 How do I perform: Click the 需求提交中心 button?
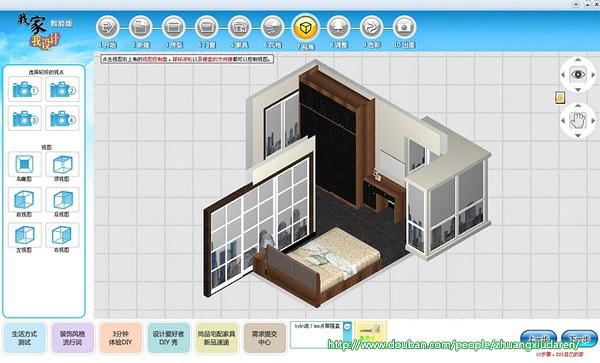tap(265, 338)
